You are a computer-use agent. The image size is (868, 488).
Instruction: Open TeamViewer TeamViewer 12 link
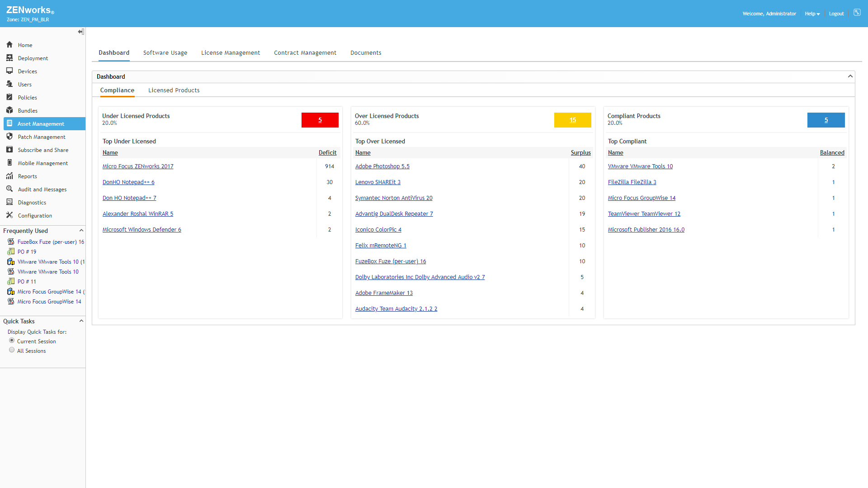tap(644, 214)
